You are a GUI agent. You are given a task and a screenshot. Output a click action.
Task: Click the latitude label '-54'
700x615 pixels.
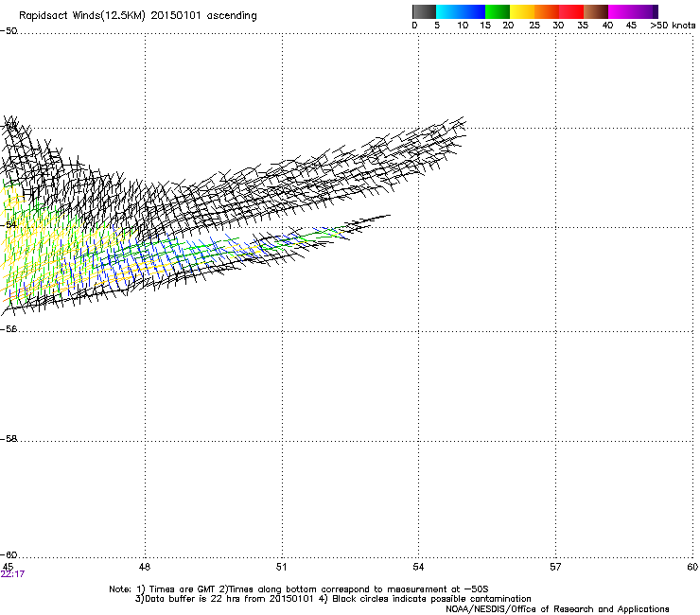pos(9,224)
